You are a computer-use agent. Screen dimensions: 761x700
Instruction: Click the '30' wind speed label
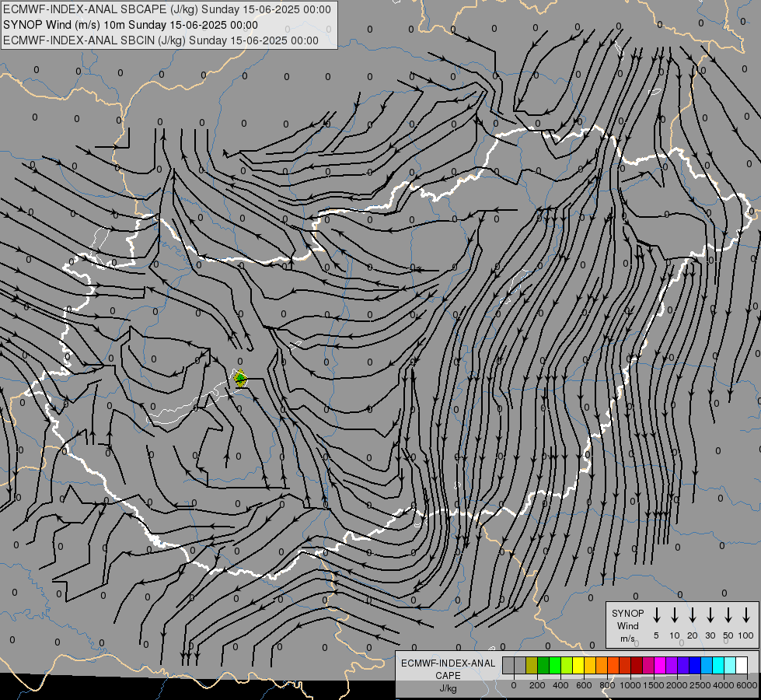[x=710, y=635]
